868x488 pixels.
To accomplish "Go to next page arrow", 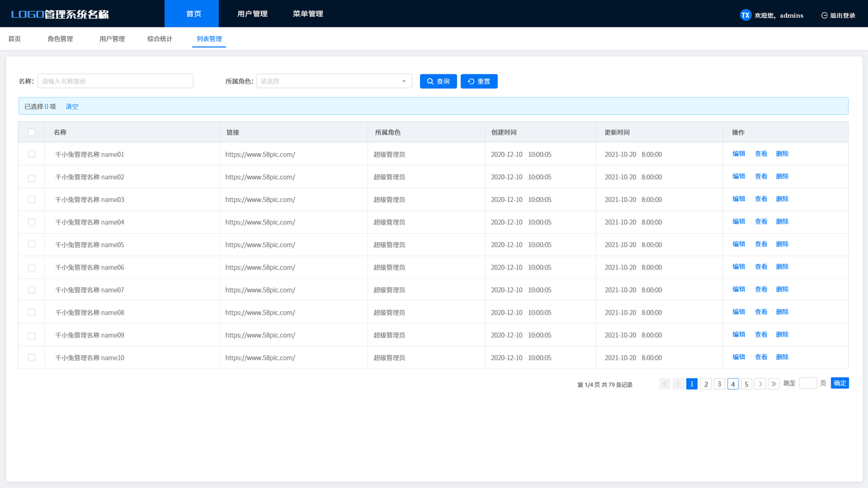I will (760, 384).
